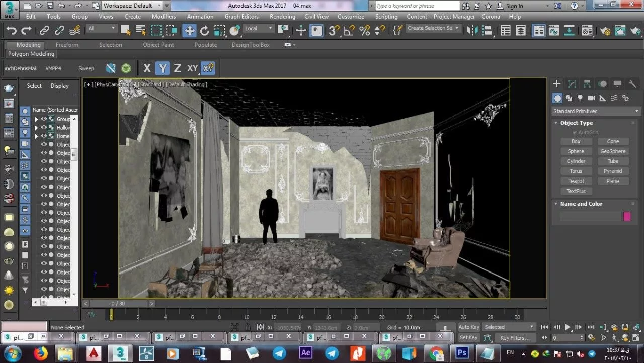The image size is (644, 363).
Task: Collapse the Object Type rollout
Action: click(x=577, y=123)
